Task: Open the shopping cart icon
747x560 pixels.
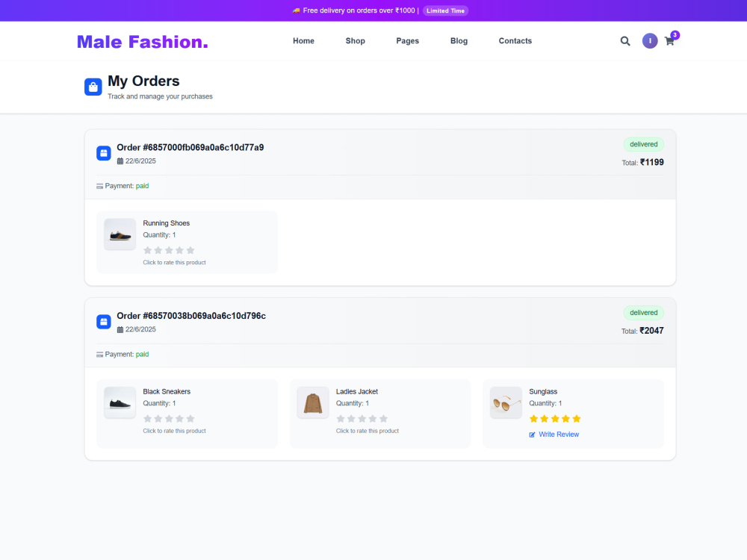Action: click(669, 41)
